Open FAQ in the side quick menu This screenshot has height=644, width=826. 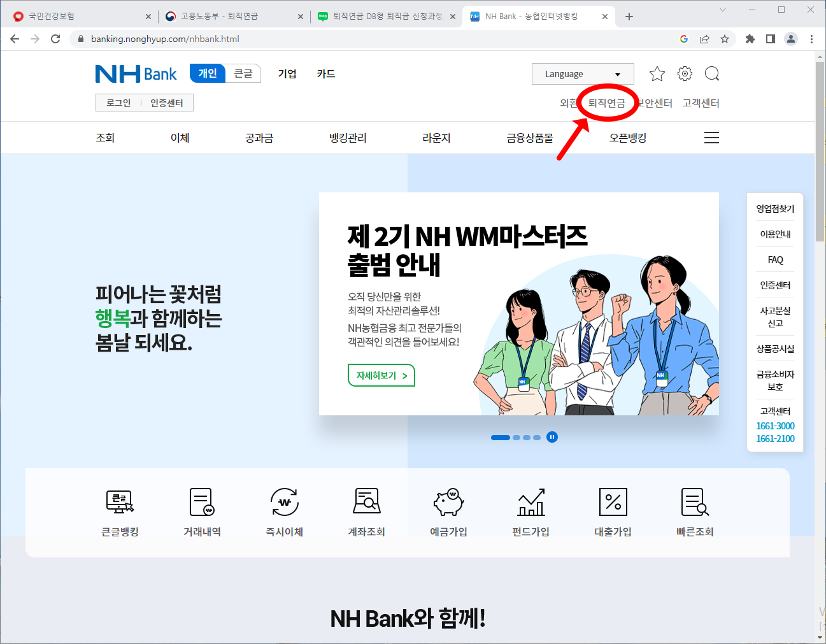[x=775, y=260]
